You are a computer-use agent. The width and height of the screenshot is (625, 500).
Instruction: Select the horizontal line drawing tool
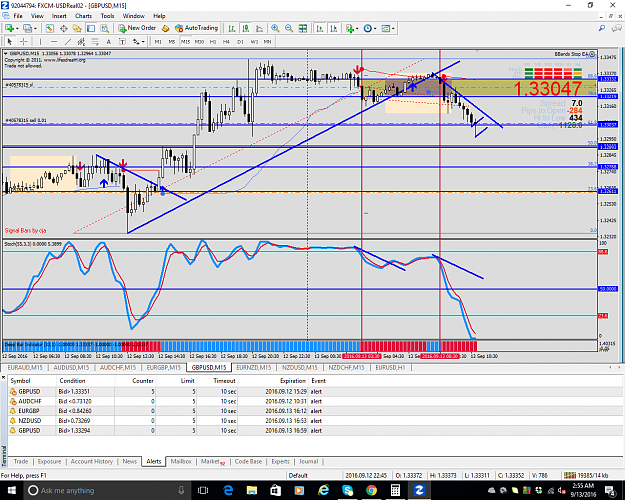[x=54, y=41]
